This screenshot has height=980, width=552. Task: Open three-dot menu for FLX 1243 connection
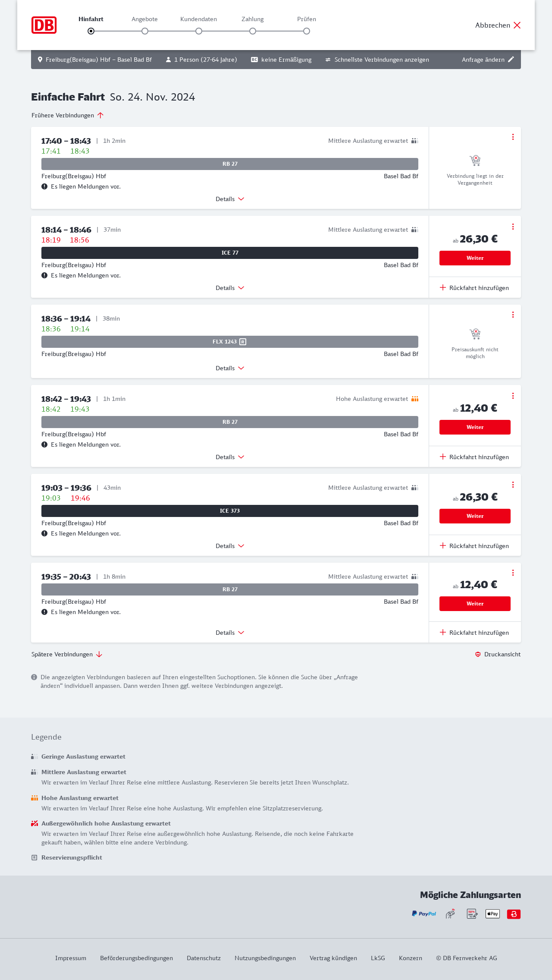point(513,315)
